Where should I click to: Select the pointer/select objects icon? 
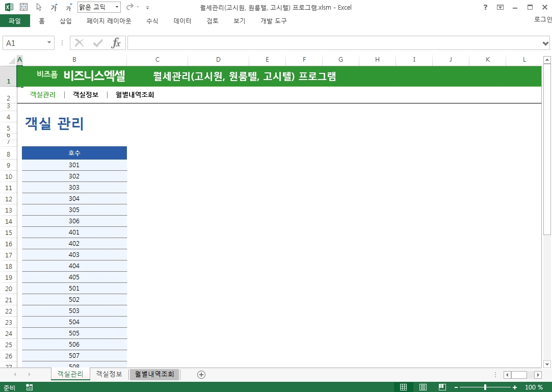tap(39, 7)
